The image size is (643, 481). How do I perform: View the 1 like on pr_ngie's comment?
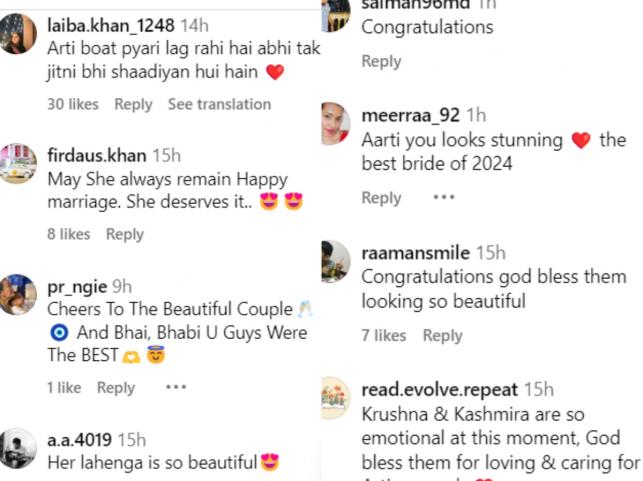click(x=65, y=387)
